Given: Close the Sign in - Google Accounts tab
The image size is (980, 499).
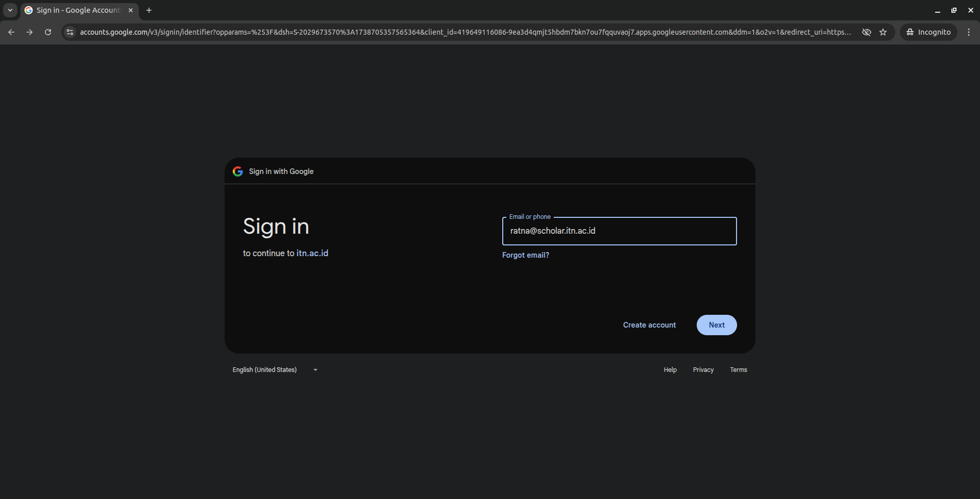Looking at the screenshot, I should point(131,10).
